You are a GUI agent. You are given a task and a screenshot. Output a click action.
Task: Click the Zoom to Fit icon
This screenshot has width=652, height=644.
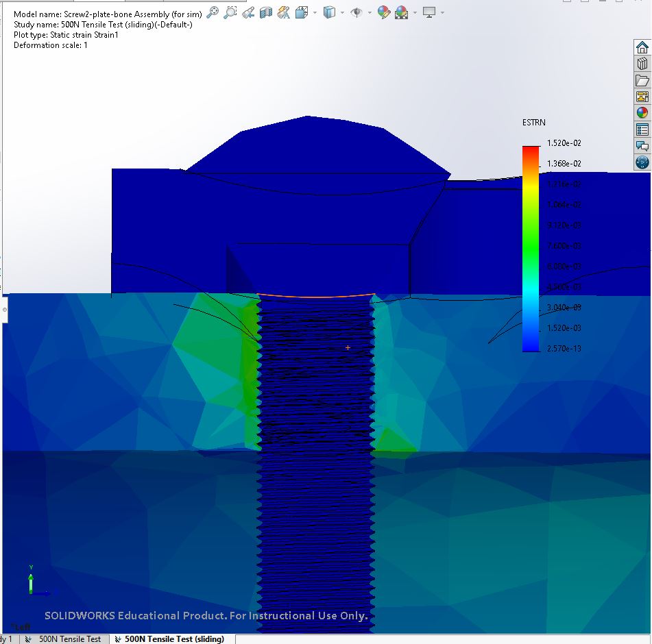pyautogui.click(x=213, y=12)
